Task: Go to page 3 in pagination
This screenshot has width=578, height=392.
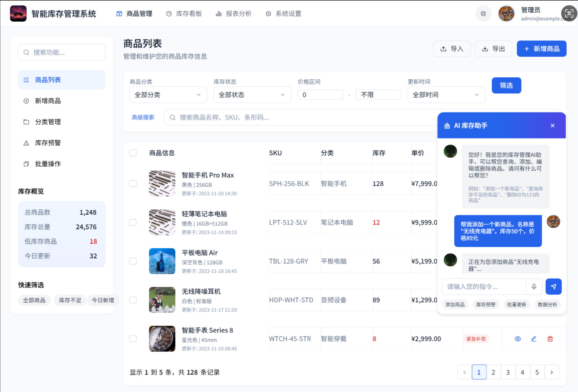Action: click(x=508, y=372)
